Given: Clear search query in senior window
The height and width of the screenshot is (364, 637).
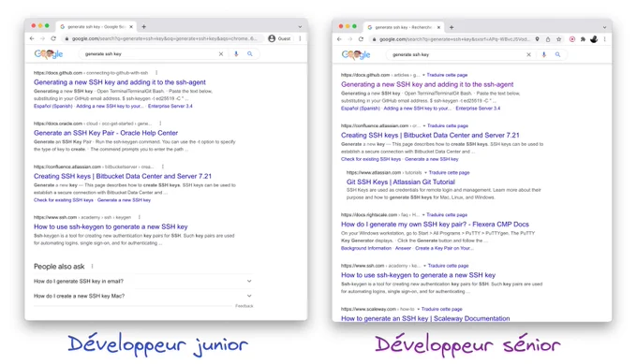Looking at the screenshot, I should [x=528, y=54].
